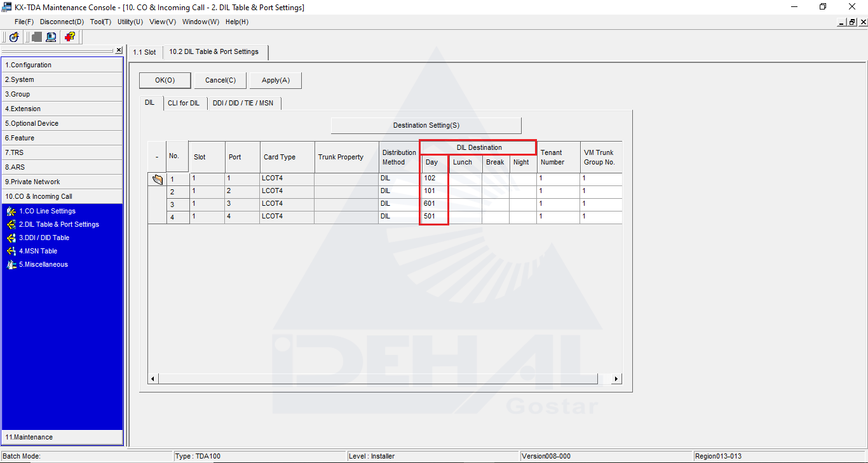The image size is (868, 463).
Task: Expand the 4.Extension section
Action: tap(62, 109)
